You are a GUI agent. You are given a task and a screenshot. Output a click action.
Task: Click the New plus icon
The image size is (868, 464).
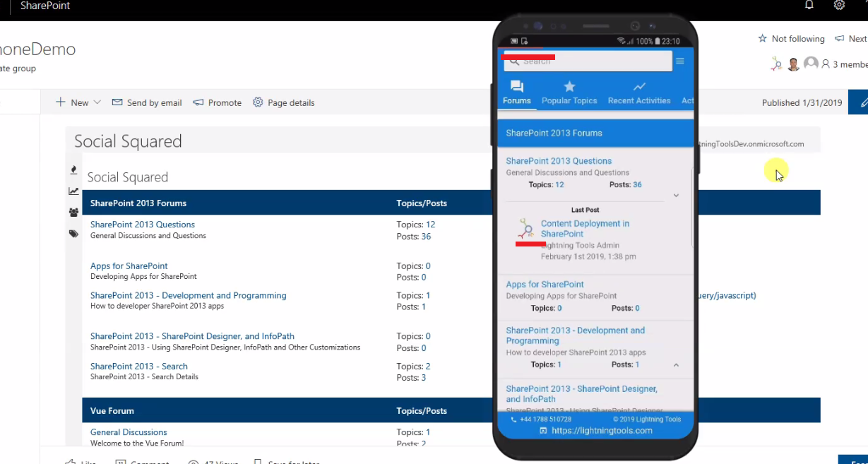point(61,102)
